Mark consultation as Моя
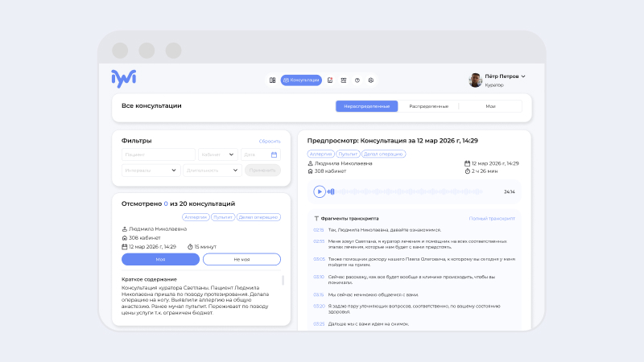Viewport: 644px width, 362px height. (x=160, y=259)
